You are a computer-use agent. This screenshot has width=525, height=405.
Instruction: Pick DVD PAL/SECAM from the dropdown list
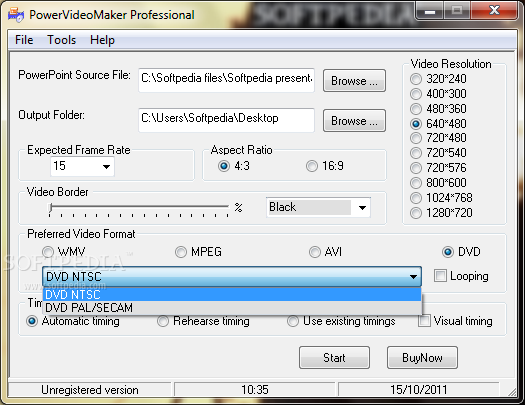point(232,308)
